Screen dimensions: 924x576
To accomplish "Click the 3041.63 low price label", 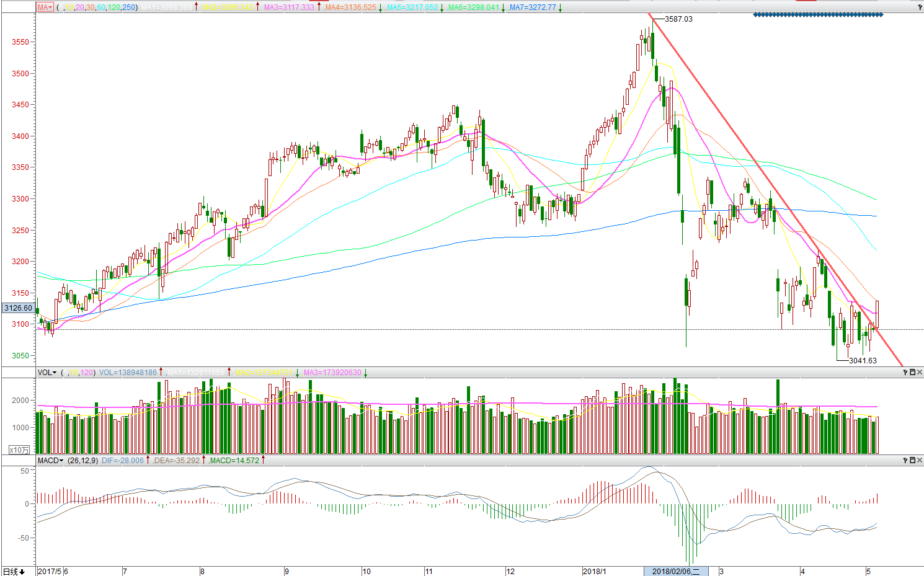I will click(x=863, y=361).
